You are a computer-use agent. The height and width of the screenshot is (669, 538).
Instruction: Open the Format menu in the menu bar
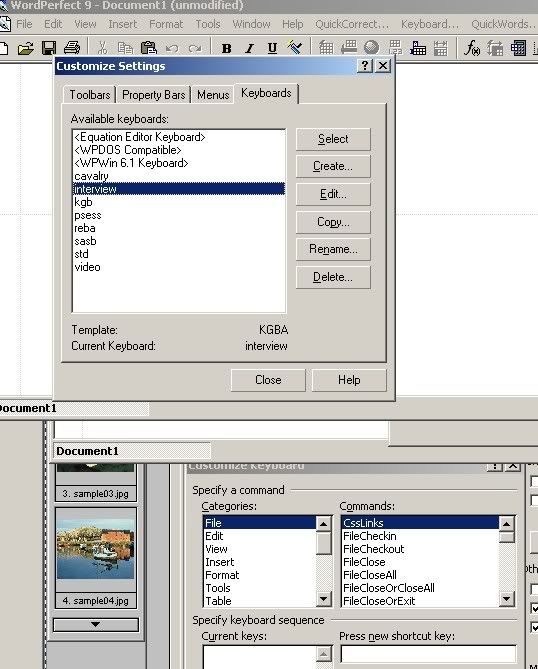pos(166,24)
